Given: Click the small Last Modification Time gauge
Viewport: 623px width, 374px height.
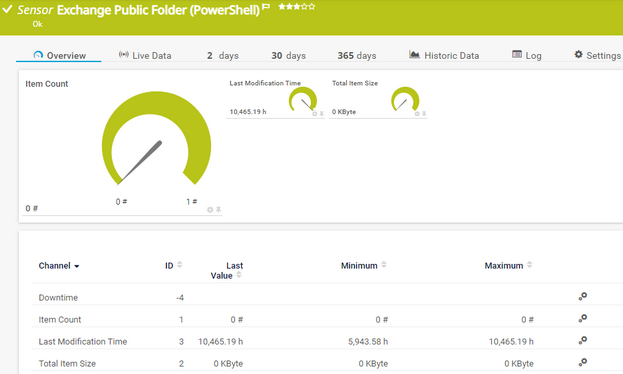Looking at the screenshot, I should (303, 99).
